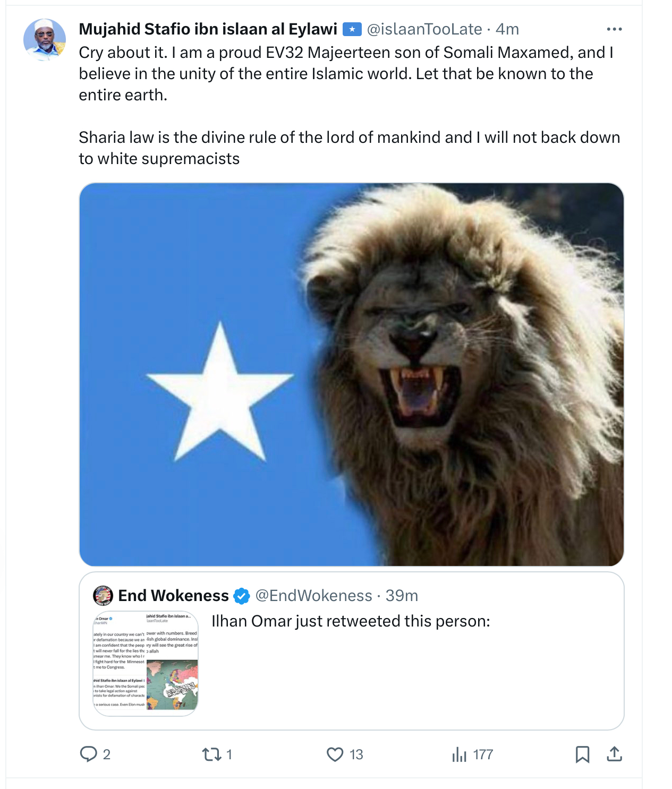Open the lion and Somali flag image
The image size is (672, 789).
click(351, 374)
